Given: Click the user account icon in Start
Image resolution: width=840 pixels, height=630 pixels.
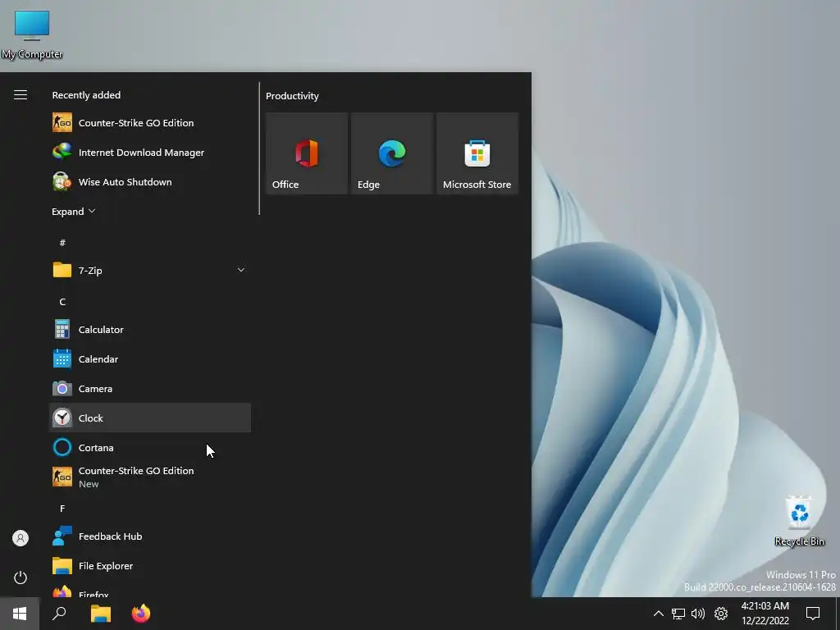Looking at the screenshot, I should 21,538.
